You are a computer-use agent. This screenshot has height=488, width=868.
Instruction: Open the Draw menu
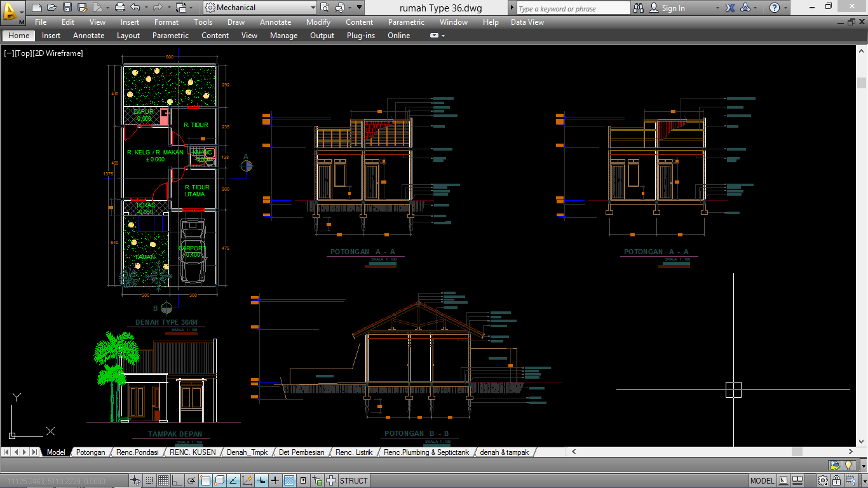coord(236,22)
